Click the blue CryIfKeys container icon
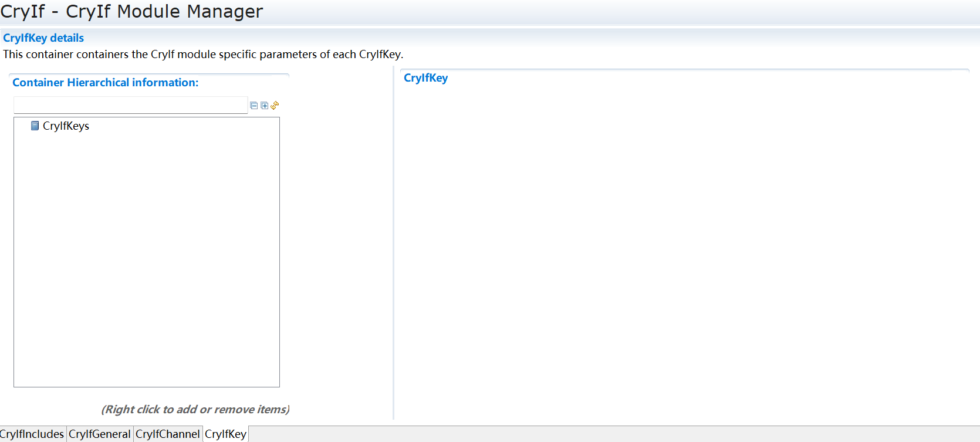 (x=35, y=126)
